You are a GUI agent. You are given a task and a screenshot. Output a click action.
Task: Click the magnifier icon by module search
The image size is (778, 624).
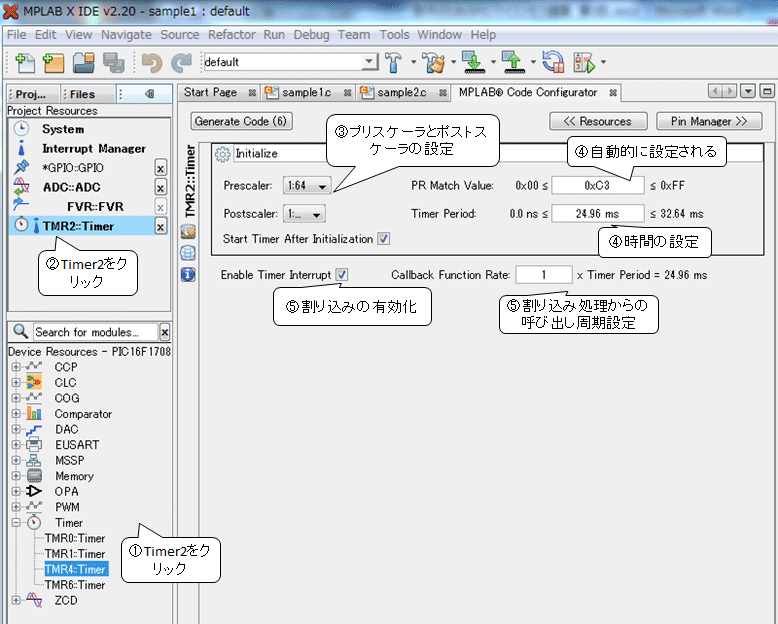[20, 331]
